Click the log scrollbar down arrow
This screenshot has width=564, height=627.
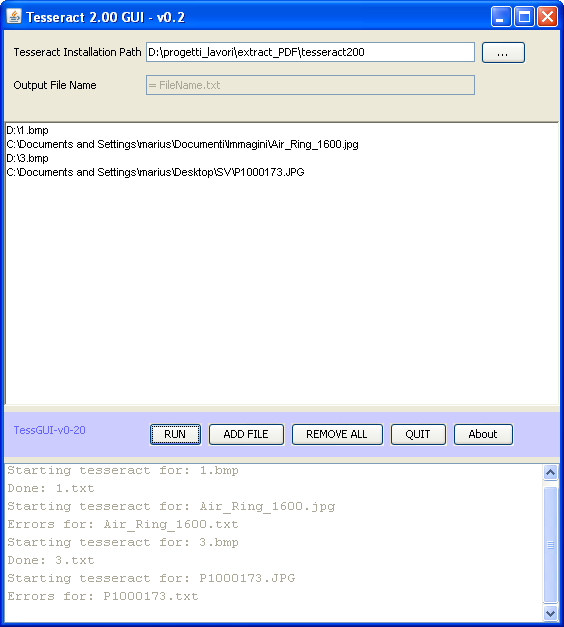(550, 613)
